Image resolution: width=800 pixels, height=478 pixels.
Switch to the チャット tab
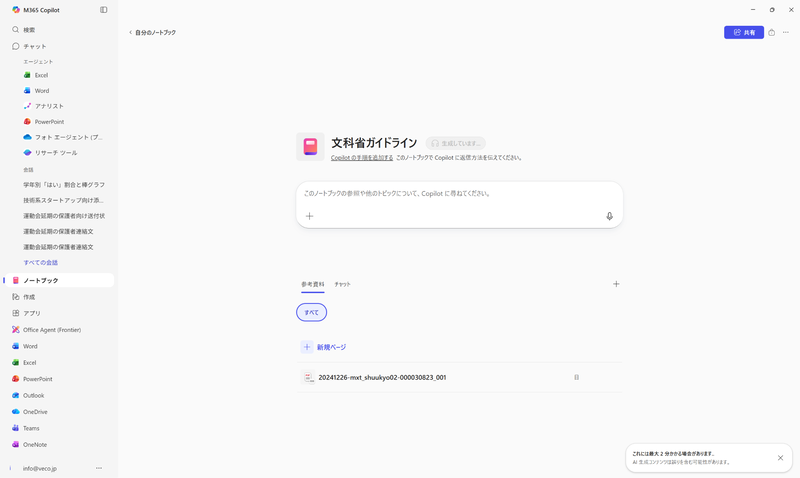point(342,284)
